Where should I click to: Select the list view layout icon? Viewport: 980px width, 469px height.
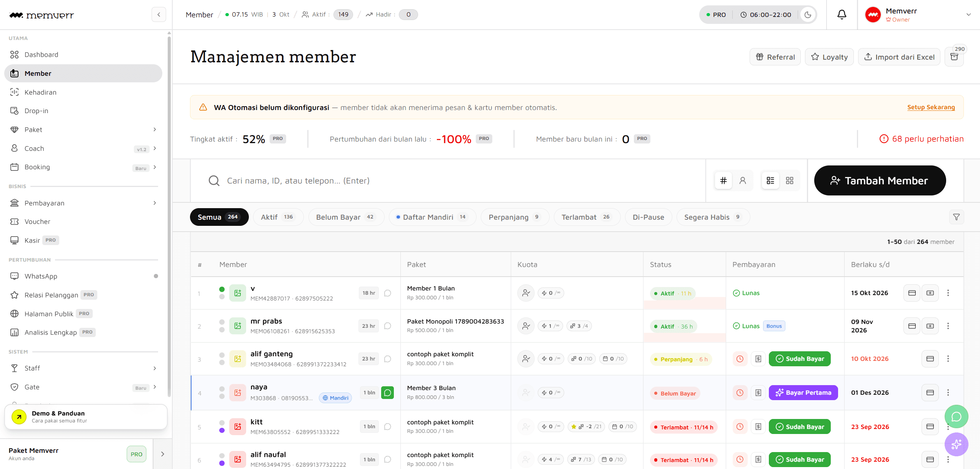point(770,180)
